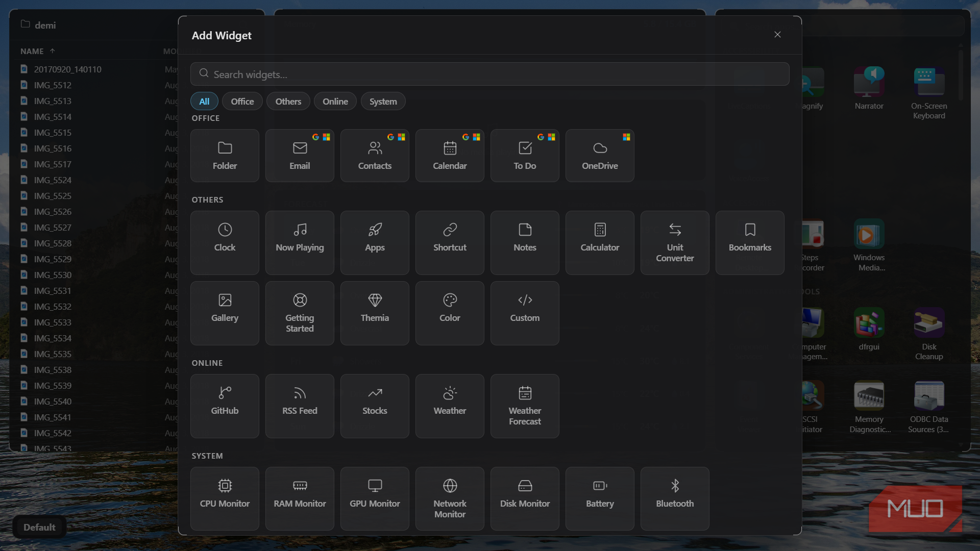Pick the Bookmarks widget
Image resolution: width=980 pixels, height=551 pixels.
[750, 243]
